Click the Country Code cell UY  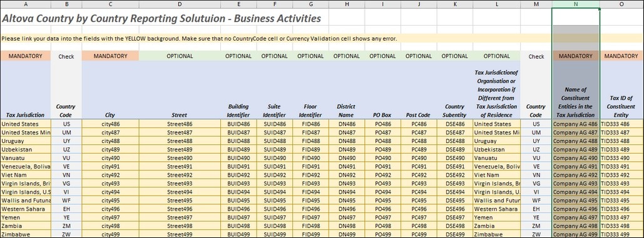(x=66, y=141)
